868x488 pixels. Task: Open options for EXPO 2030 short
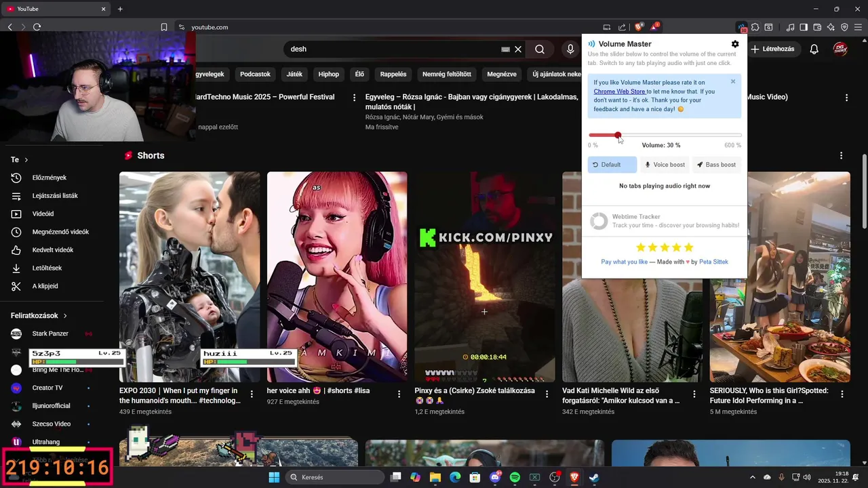click(252, 394)
